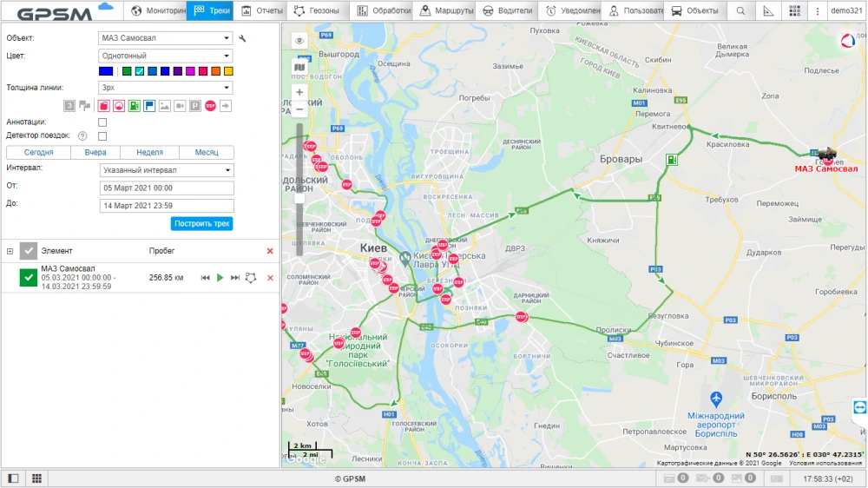This screenshot has height=488, width=868.
Task: Open the Интервал dropdown Указанный интервал
Action: 167,170
